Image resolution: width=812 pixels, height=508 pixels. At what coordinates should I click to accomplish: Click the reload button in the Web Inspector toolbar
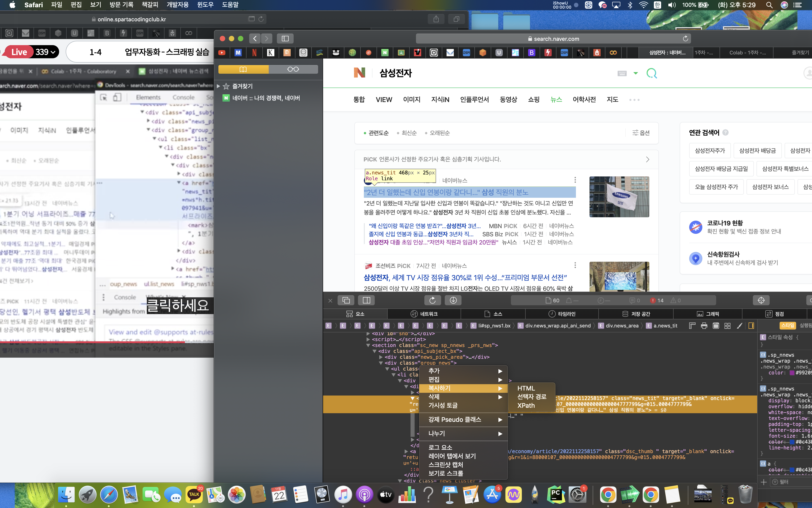[x=433, y=300]
